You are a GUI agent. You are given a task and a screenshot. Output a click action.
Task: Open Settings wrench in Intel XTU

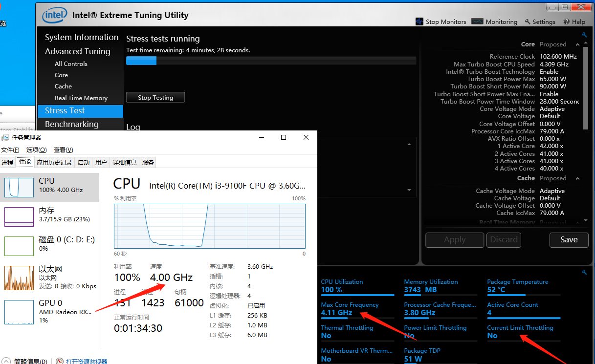(528, 21)
